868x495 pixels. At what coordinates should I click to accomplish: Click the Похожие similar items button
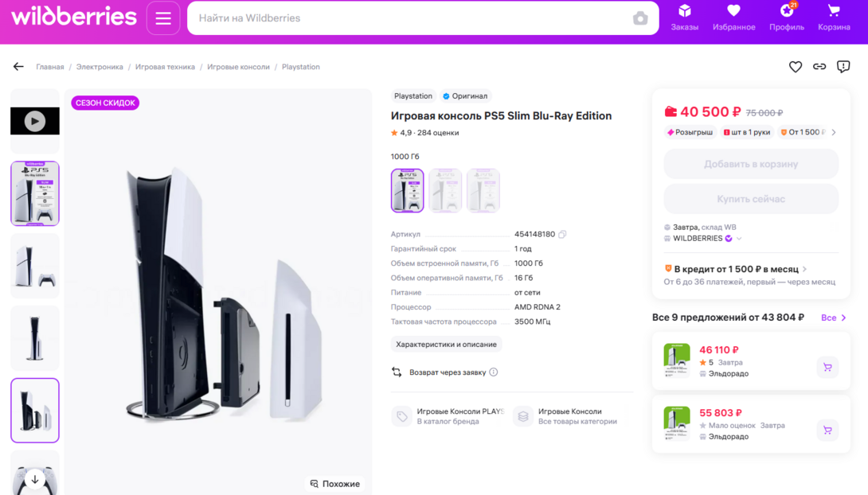tap(335, 484)
